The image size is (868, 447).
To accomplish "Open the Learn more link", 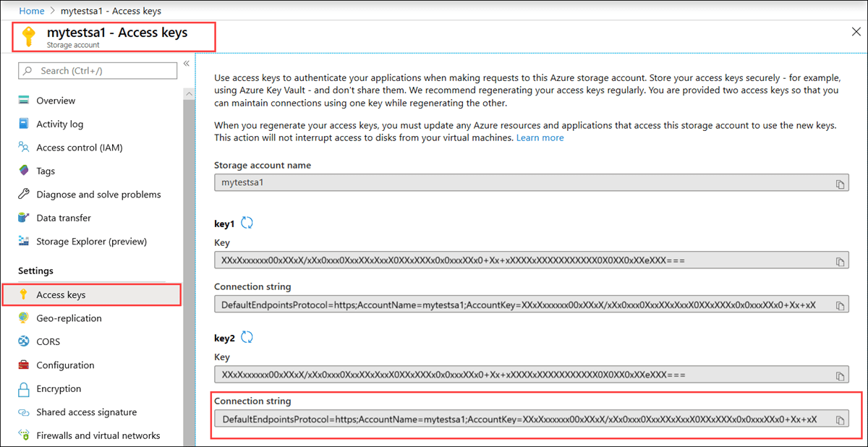I will pos(540,137).
